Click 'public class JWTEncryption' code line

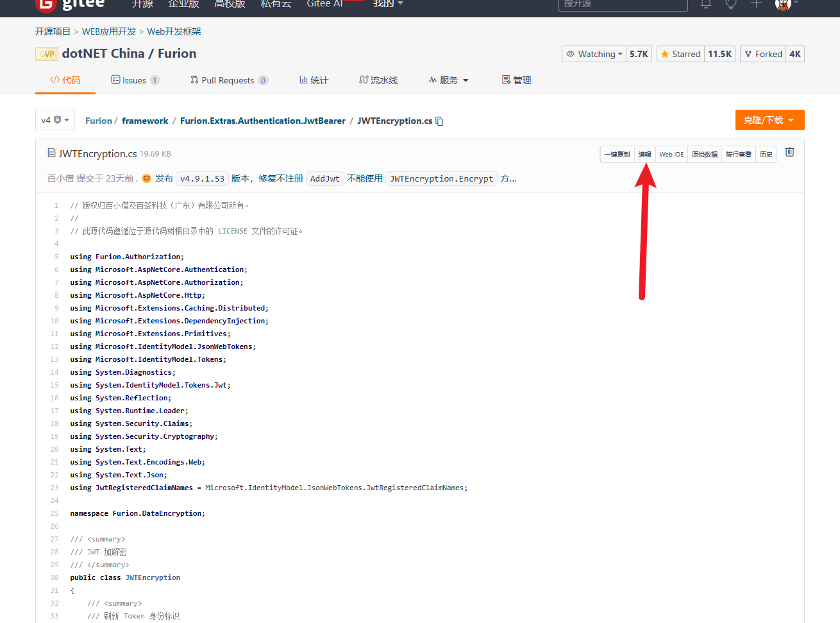click(125, 577)
